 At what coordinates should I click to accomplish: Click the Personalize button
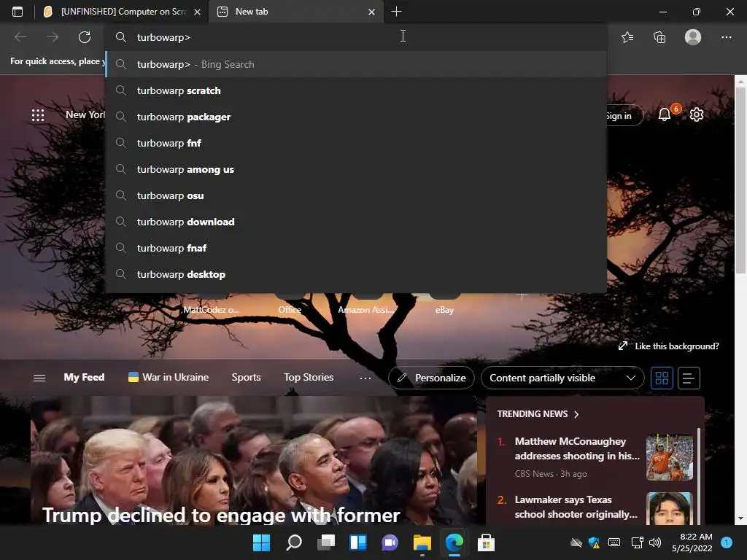(431, 378)
